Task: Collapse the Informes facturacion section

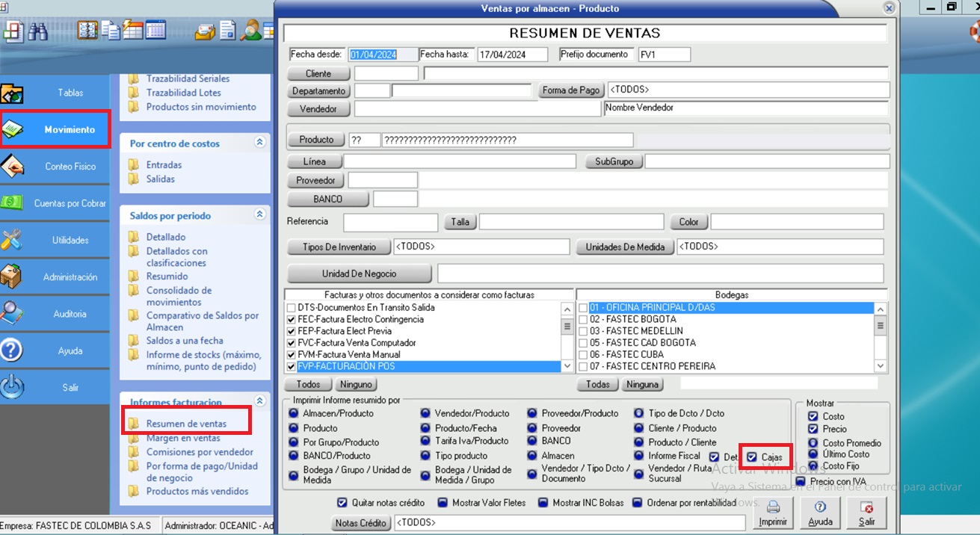Action: click(x=259, y=402)
